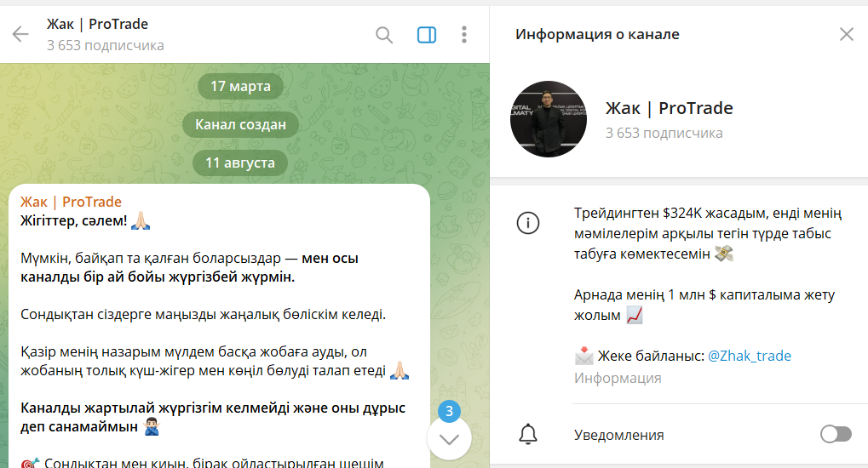Click the info circle icon
Image resolution: width=868 pixels, height=468 pixels.
528,223
